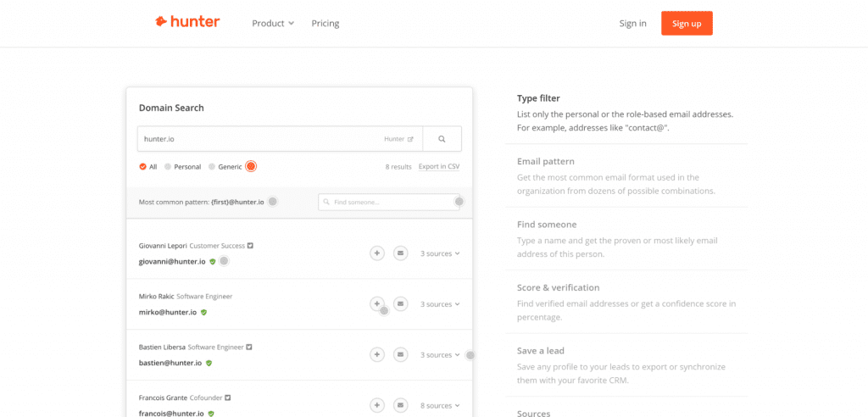Image resolution: width=868 pixels, height=417 pixels.
Task: Click the gray hotspot next to giovanni@hunter.io
Action: [224, 261]
